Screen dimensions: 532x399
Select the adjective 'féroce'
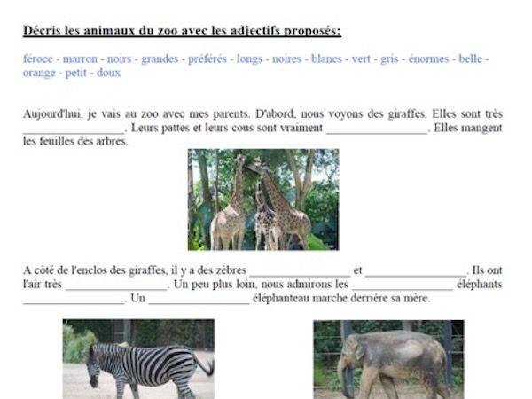(x=38, y=59)
